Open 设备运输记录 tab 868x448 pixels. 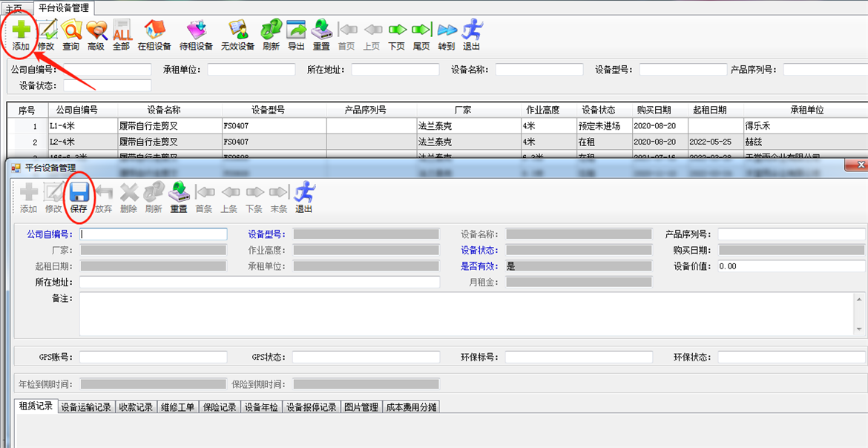pos(86,407)
